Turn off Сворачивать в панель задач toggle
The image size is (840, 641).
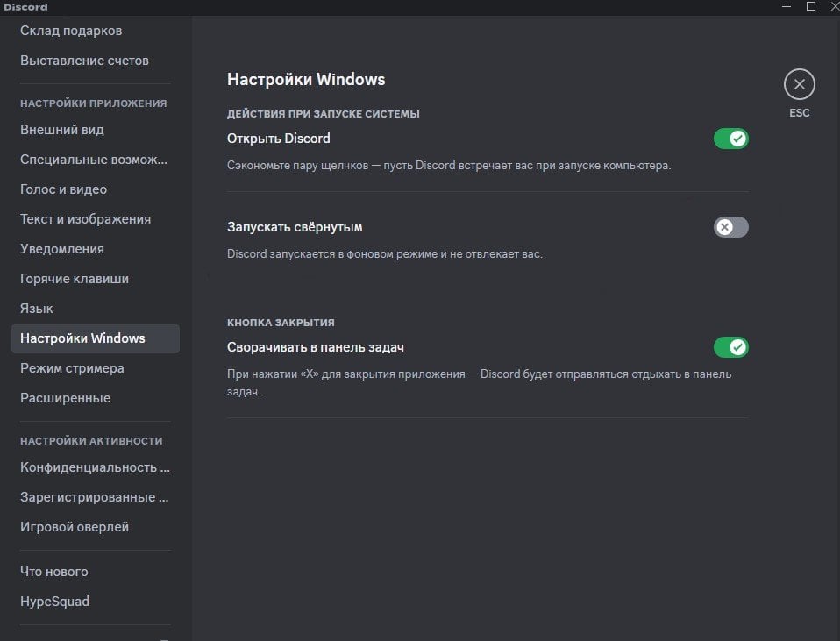730,347
